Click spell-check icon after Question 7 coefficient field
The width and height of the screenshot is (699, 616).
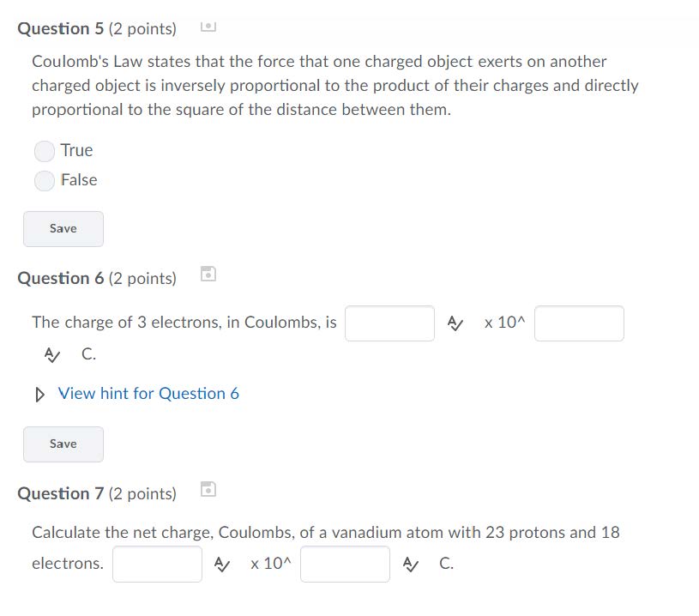click(223, 565)
